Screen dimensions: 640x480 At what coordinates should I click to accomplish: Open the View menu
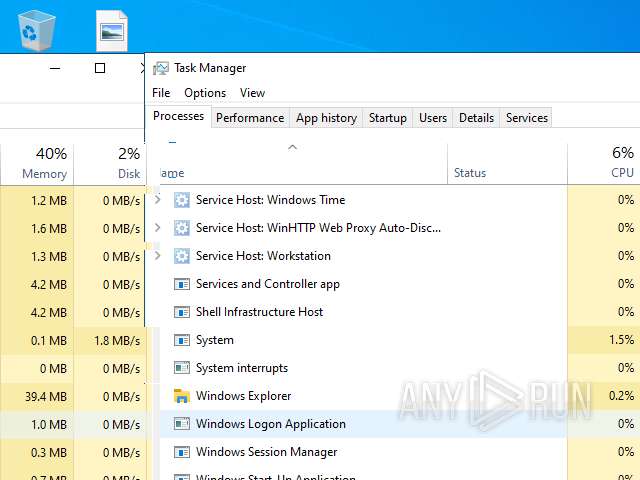pyautogui.click(x=252, y=93)
